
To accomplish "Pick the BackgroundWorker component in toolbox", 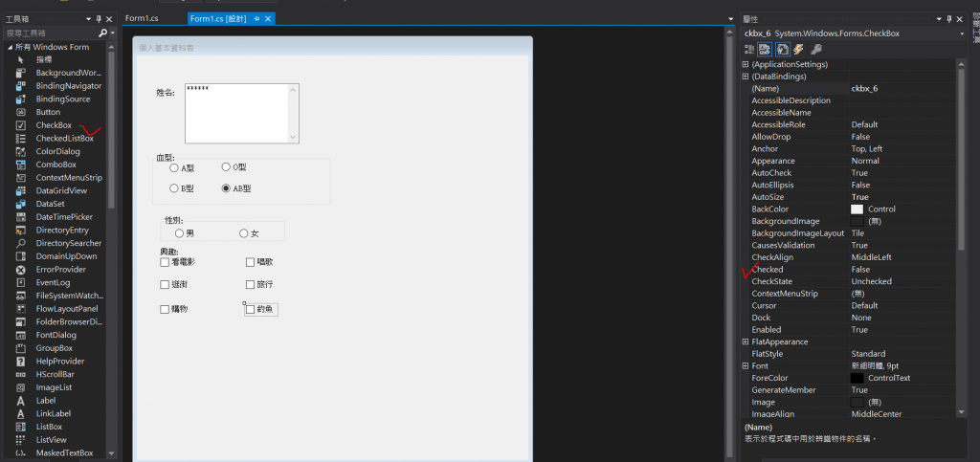I will 60,73.
